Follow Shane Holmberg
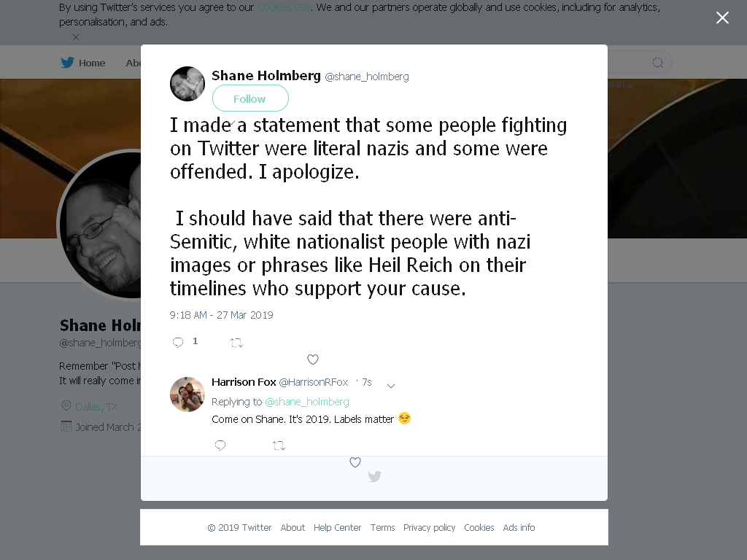Image resolution: width=747 pixels, height=560 pixels. click(x=250, y=98)
